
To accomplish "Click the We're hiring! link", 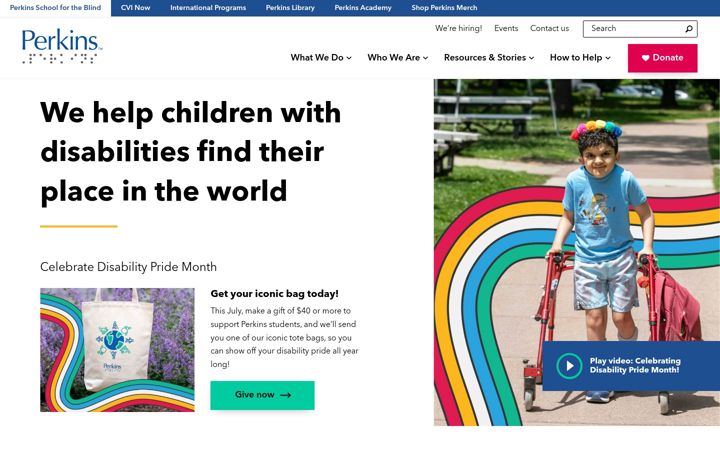I will tap(459, 28).
